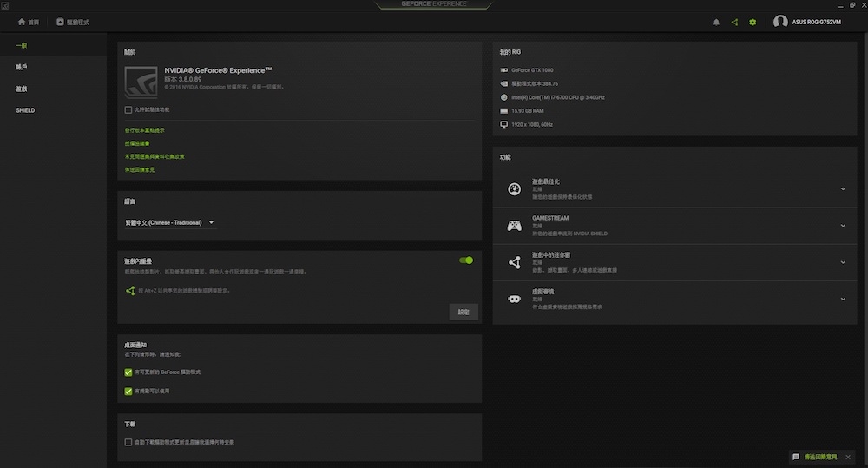Toggle the in-game overlay switch off
The width and height of the screenshot is (868, 468).
pyautogui.click(x=467, y=260)
